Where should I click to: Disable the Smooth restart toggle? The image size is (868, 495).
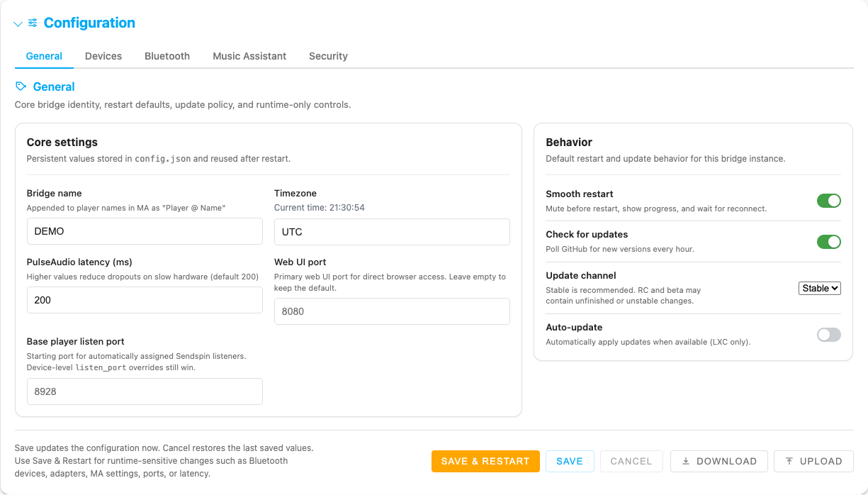point(828,201)
